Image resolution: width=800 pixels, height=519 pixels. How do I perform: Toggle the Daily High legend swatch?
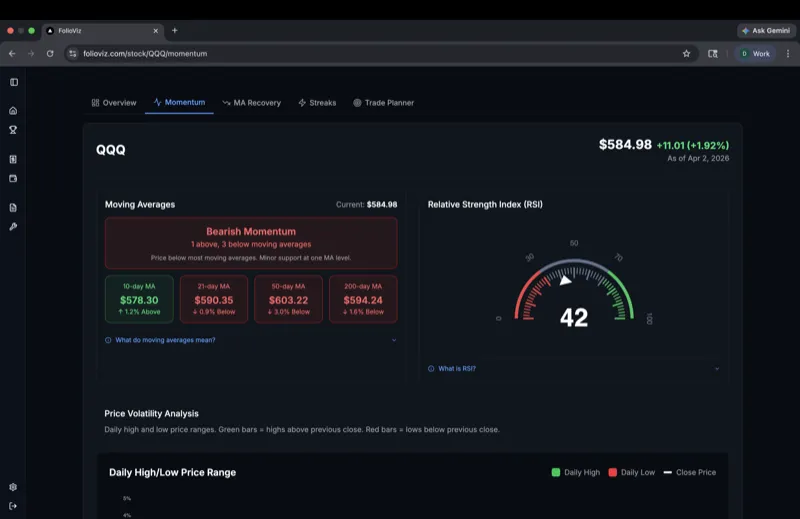click(556, 473)
